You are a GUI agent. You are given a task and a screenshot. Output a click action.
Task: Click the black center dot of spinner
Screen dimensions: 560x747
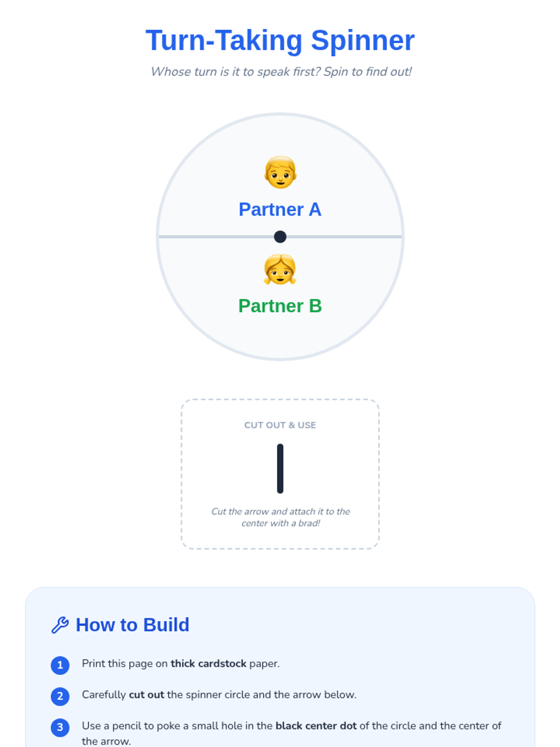click(280, 237)
